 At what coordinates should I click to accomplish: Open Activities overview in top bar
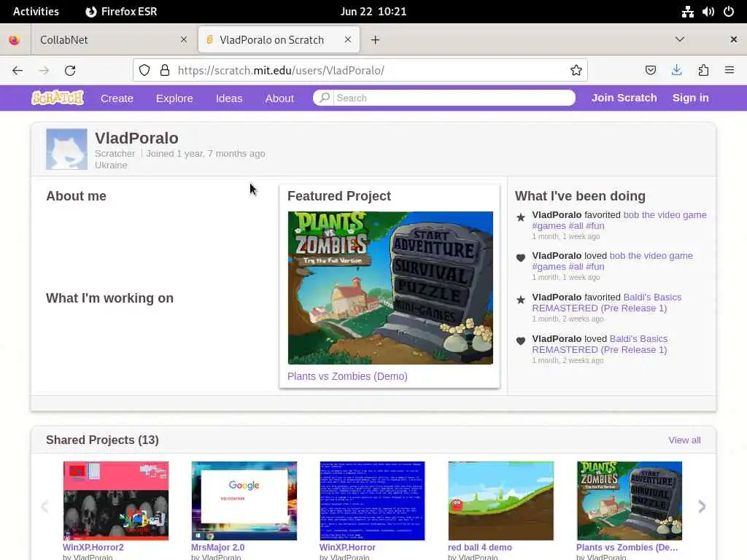[x=36, y=12]
